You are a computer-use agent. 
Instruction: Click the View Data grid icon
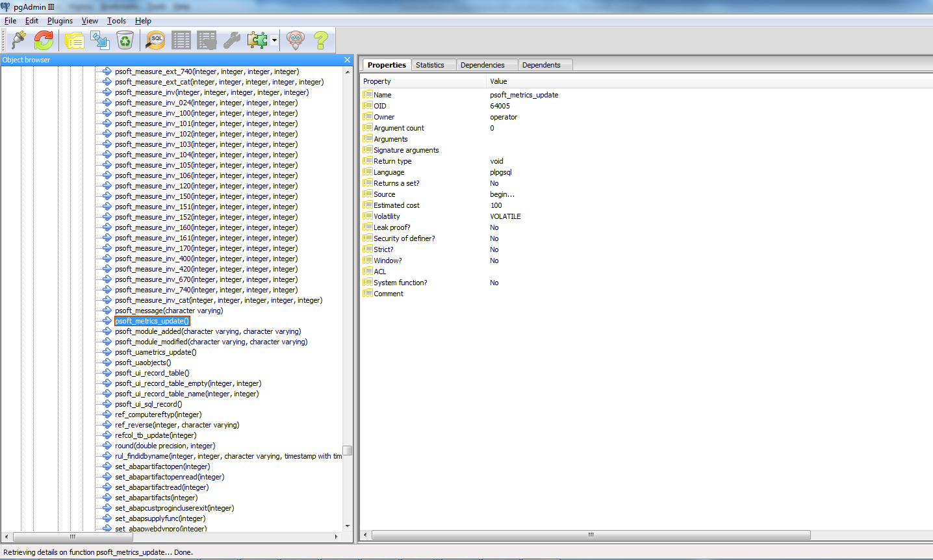pyautogui.click(x=181, y=40)
